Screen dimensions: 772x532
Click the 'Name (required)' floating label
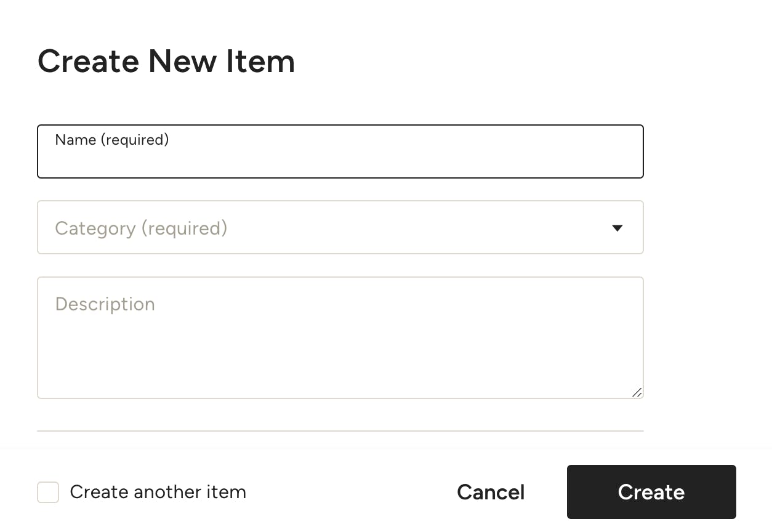(x=111, y=140)
